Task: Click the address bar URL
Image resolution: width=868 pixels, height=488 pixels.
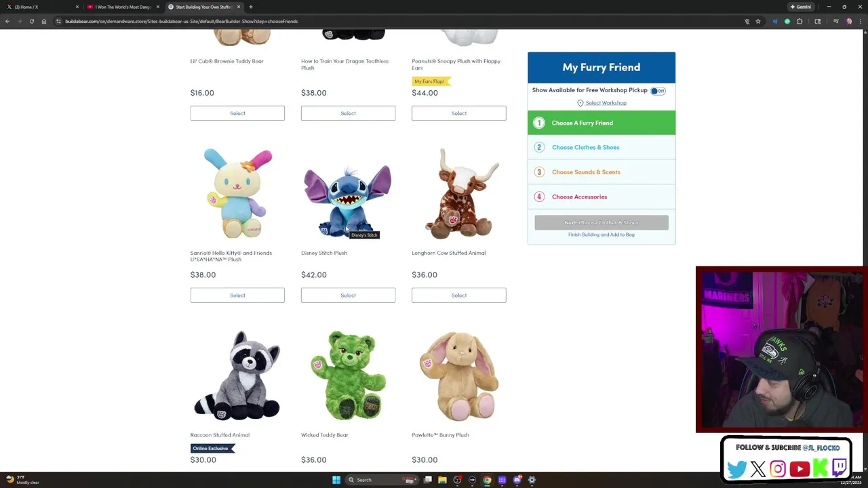Action: [x=181, y=21]
